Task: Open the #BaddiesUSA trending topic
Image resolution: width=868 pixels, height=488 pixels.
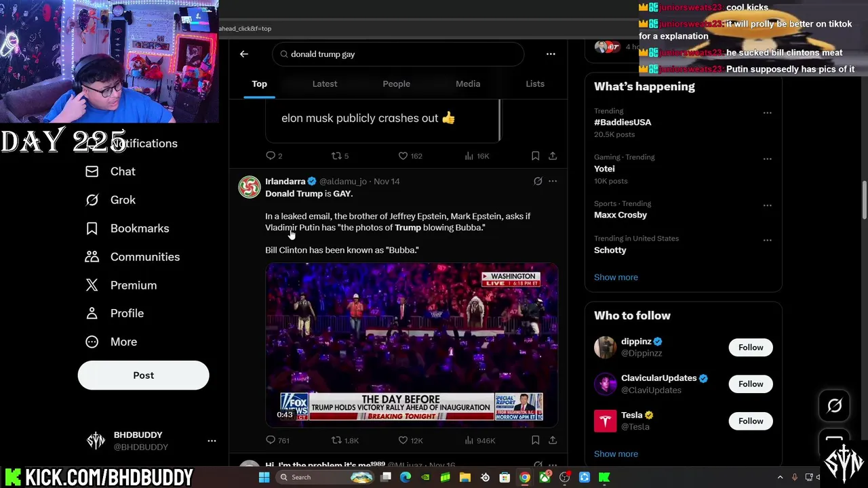Action: (x=623, y=122)
